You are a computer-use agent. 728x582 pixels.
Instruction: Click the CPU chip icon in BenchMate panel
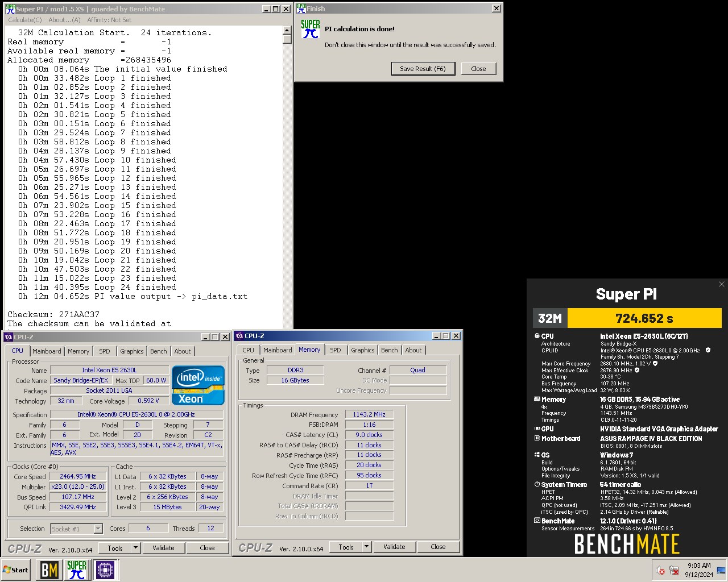pyautogui.click(x=537, y=336)
